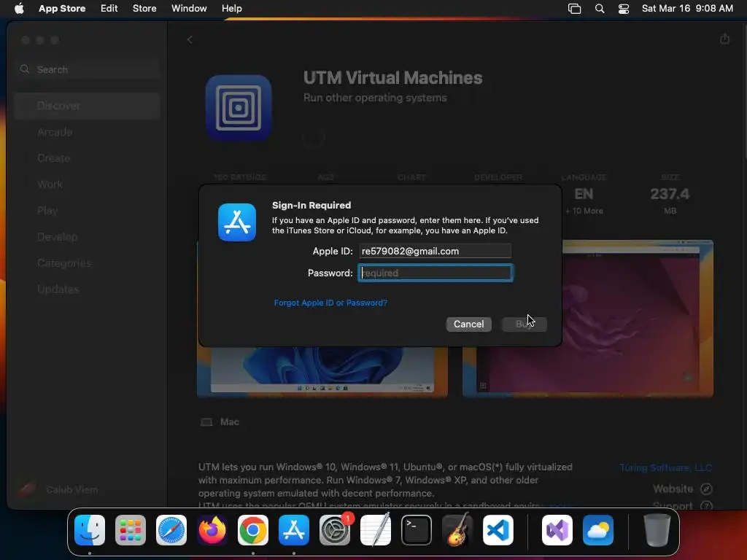Open the Store menu
Viewport: 747px width, 560px height.
pyautogui.click(x=144, y=8)
